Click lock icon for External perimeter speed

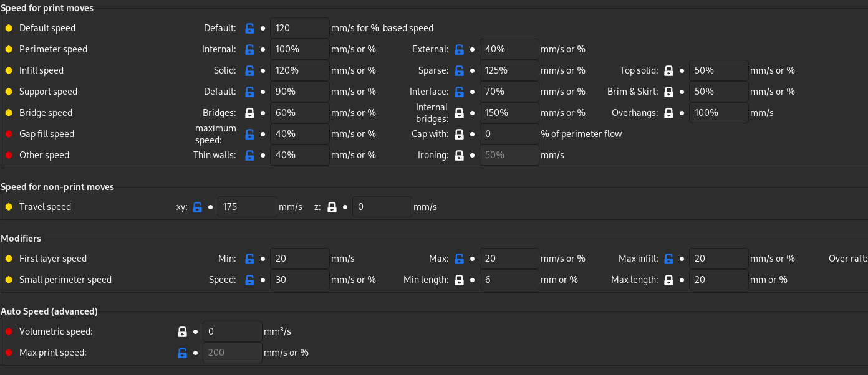pos(459,49)
